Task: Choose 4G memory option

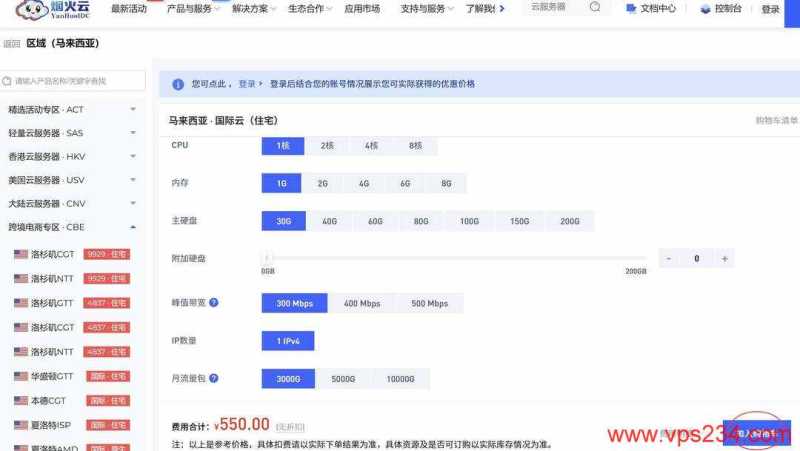Action: point(364,183)
